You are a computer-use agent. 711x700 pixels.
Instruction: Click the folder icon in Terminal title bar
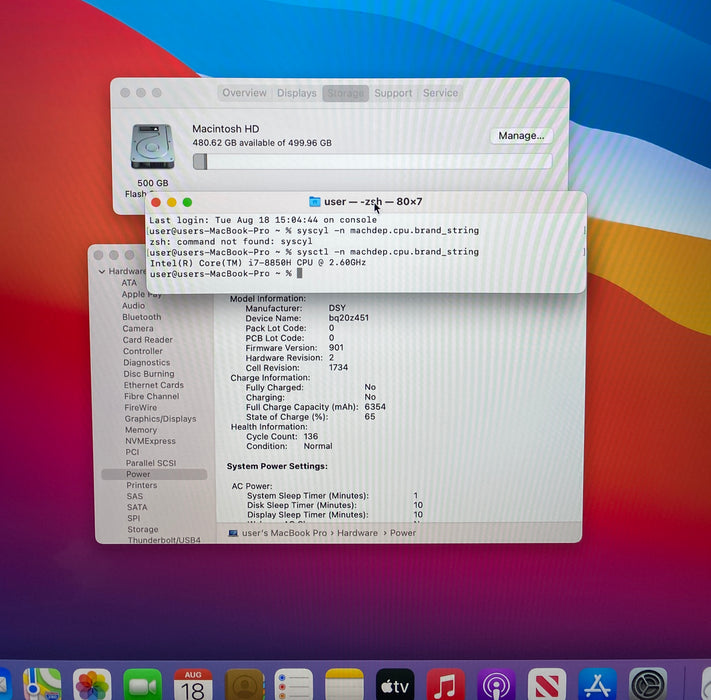[314, 201]
